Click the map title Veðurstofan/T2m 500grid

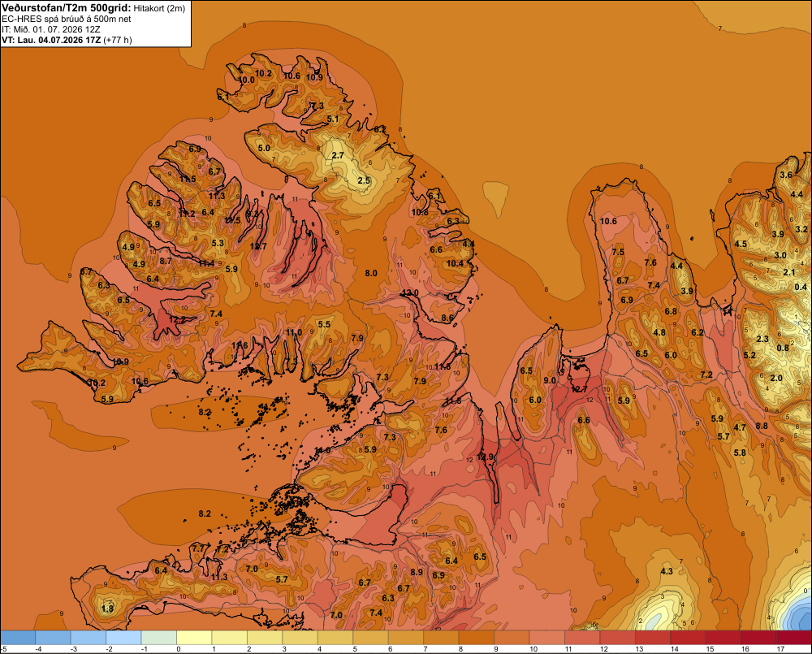pyautogui.click(x=67, y=8)
